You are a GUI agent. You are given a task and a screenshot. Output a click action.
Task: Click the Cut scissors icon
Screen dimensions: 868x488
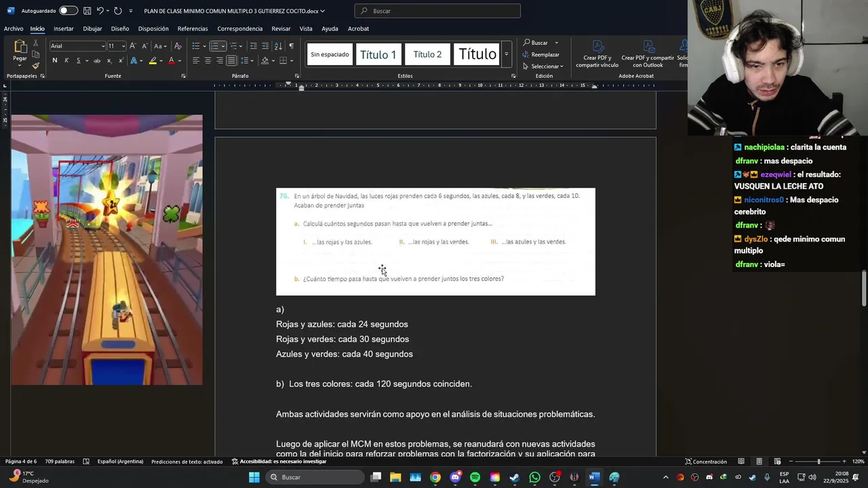pyautogui.click(x=36, y=44)
